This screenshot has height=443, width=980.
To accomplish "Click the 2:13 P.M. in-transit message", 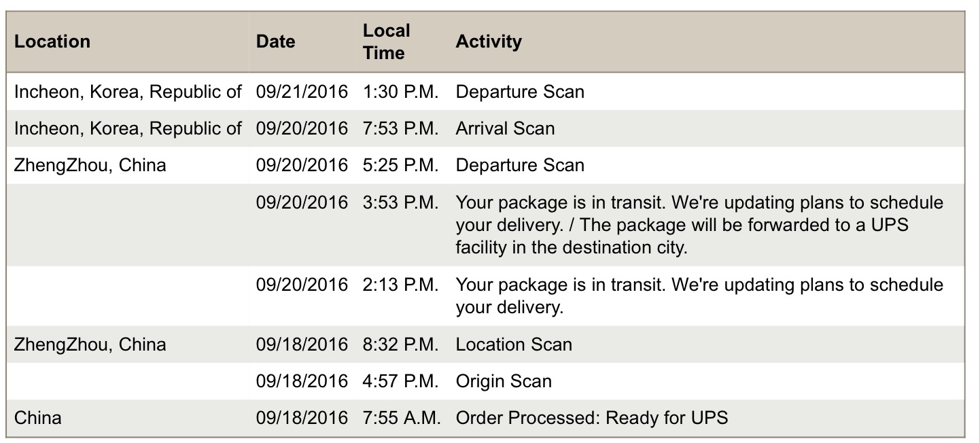I will tap(699, 296).
